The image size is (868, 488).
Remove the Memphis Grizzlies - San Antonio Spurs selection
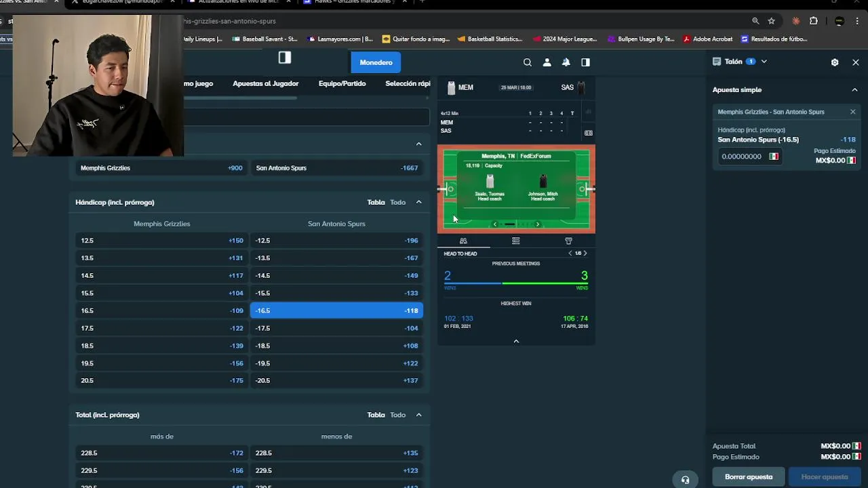(852, 112)
